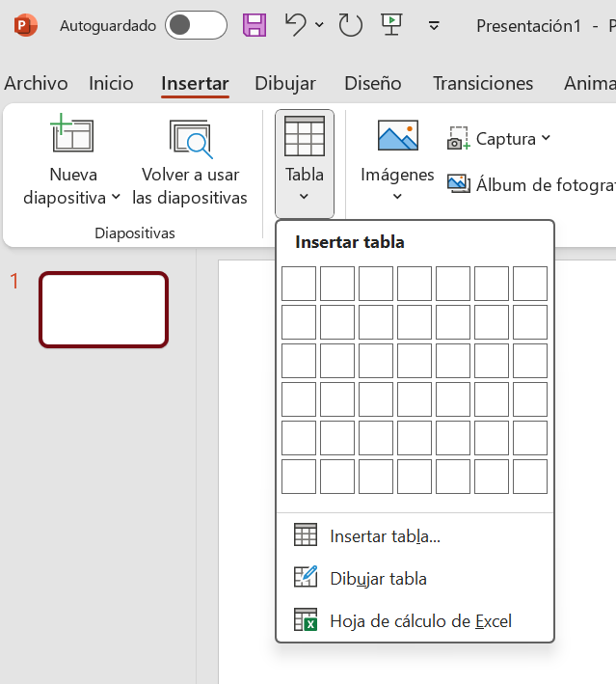The height and width of the screenshot is (684, 616).
Task: Select Hoja de cálculo de Excel
Action: click(x=420, y=621)
